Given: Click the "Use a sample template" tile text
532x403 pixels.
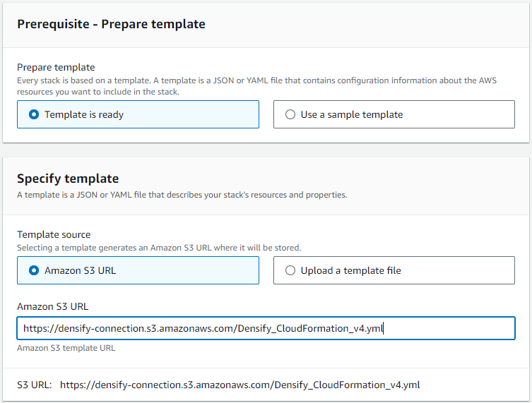Looking at the screenshot, I should 352,114.
